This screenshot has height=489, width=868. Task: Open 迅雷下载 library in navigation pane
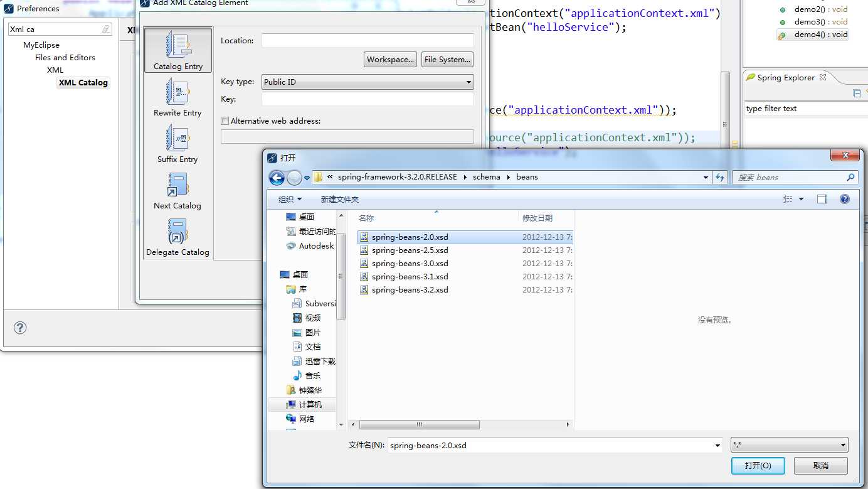tap(314, 361)
